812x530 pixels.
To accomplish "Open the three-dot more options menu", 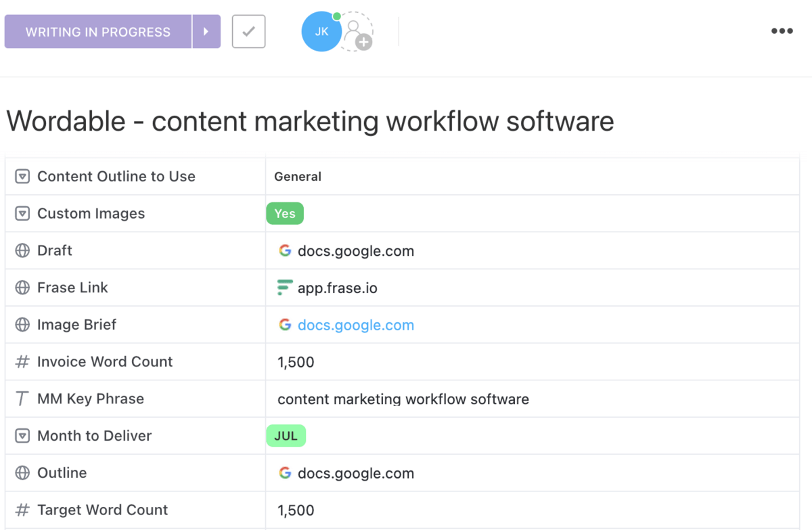I will [x=782, y=31].
